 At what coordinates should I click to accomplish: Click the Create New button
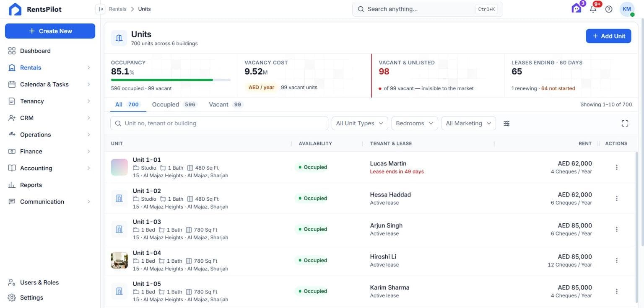click(50, 31)
